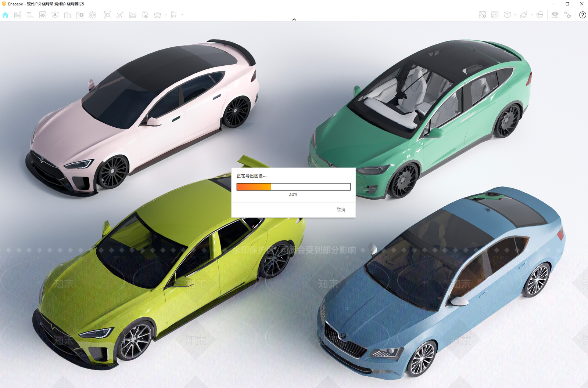588x388 pixels.
Task: Open the building icon with lightning bolt
Action: point(80,15)
